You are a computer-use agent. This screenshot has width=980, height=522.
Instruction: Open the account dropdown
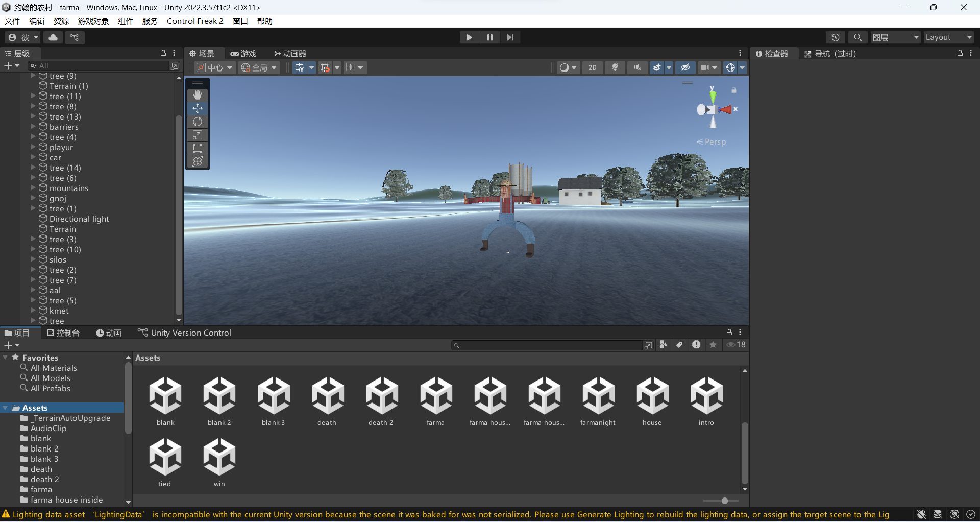[x=23, y=37]
